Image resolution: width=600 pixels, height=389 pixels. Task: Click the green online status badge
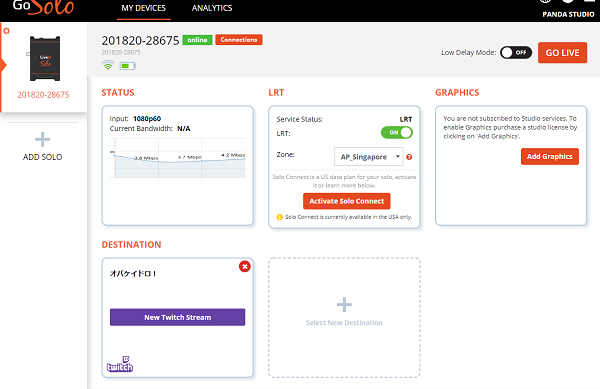click(x=197, y=40)
